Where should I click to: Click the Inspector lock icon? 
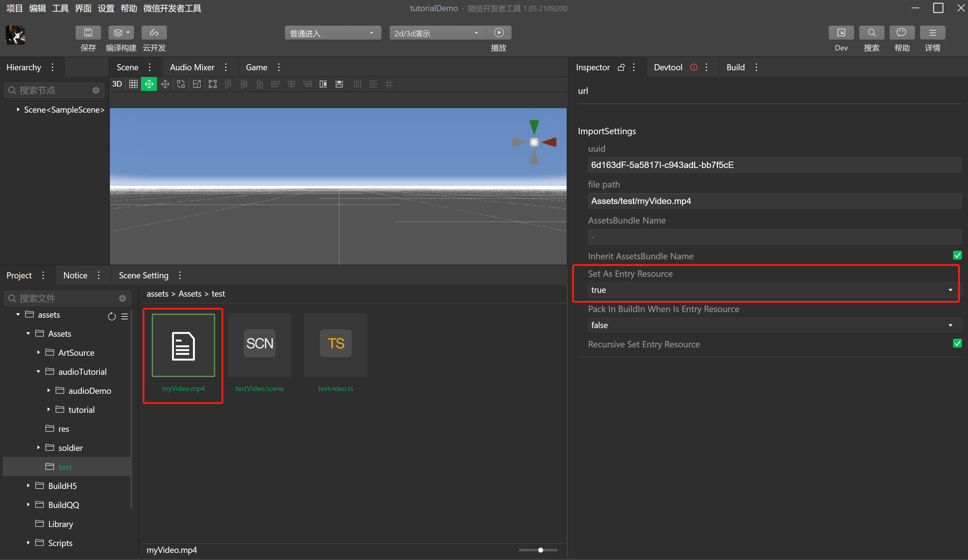(621, 67)
